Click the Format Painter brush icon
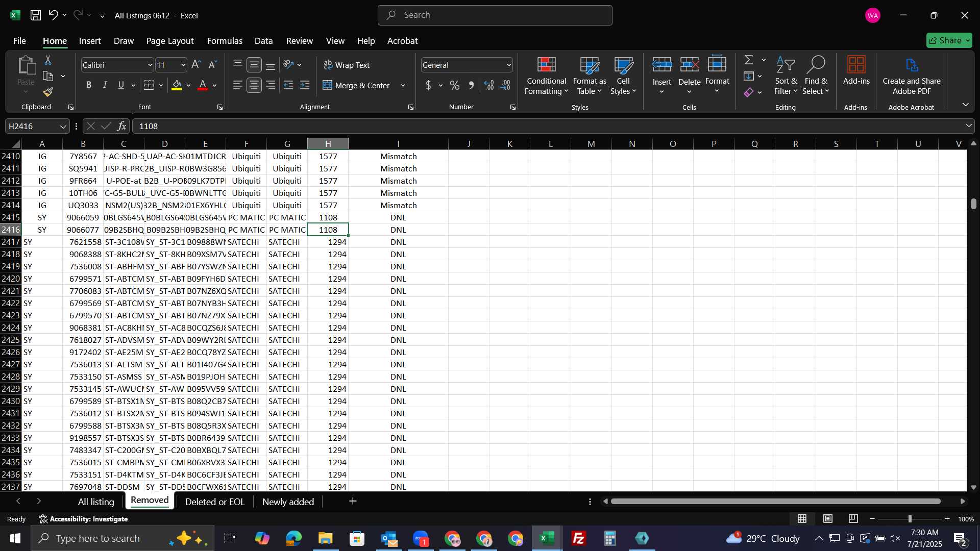This screenshot has width=980, height=551. 48,92
